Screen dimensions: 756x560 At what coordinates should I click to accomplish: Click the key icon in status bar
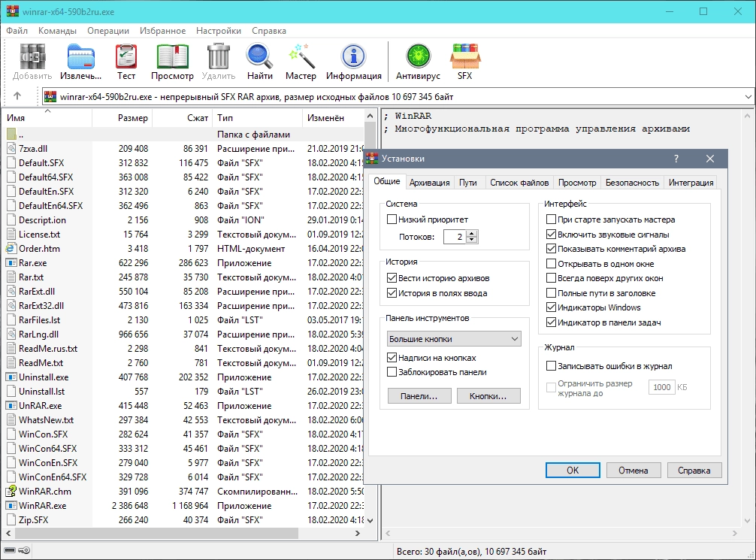[x=24, y=550]
